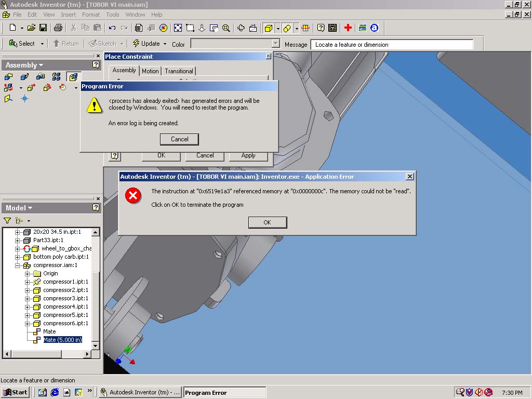The image size is (532, 399).
Task: Click the Model browser filter funnel icon
Action: (7, 220)
